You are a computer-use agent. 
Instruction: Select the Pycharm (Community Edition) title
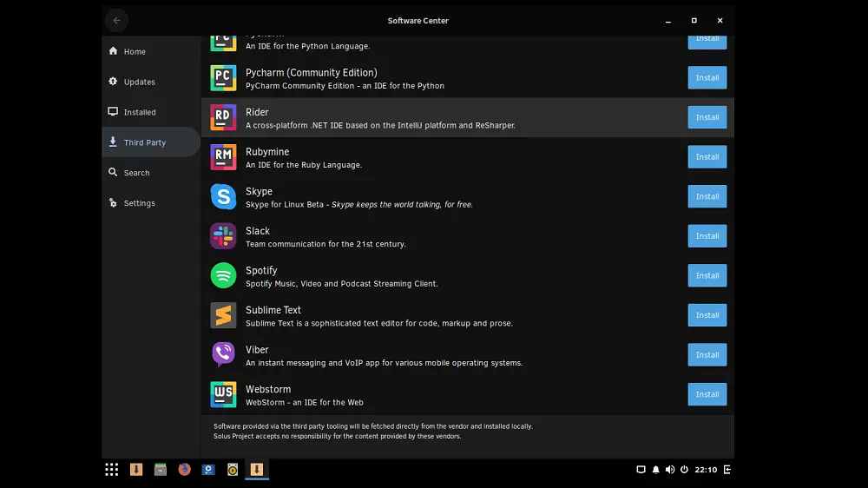(x=311, y=73)
